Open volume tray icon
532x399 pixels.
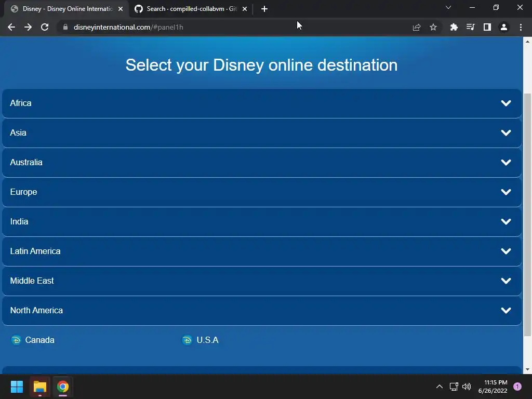(467, 387)
